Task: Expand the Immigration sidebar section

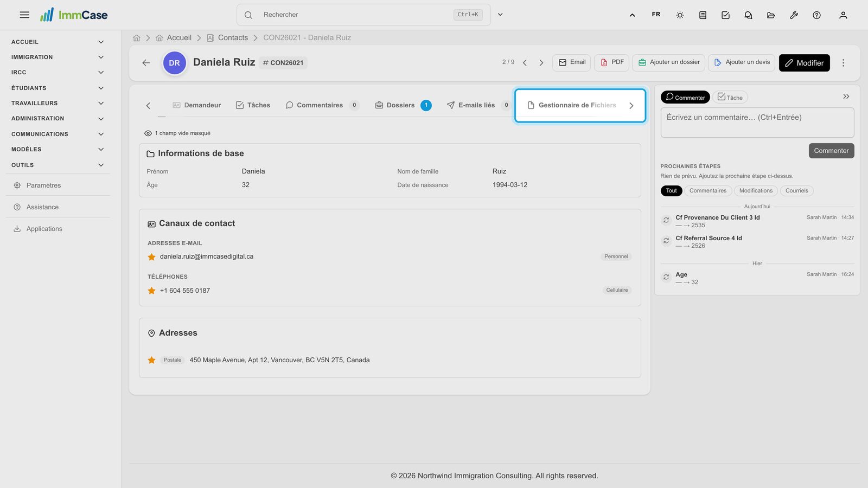Action: click(58, 57)
